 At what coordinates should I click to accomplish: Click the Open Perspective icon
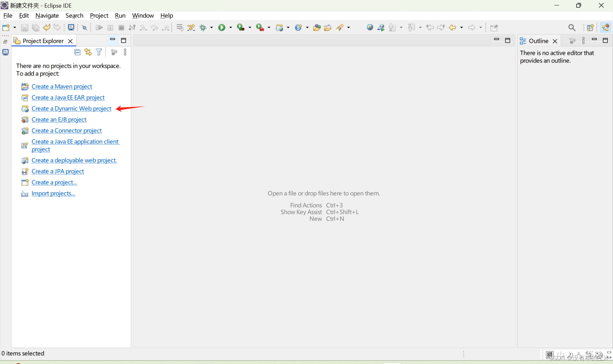pos(591,28)
